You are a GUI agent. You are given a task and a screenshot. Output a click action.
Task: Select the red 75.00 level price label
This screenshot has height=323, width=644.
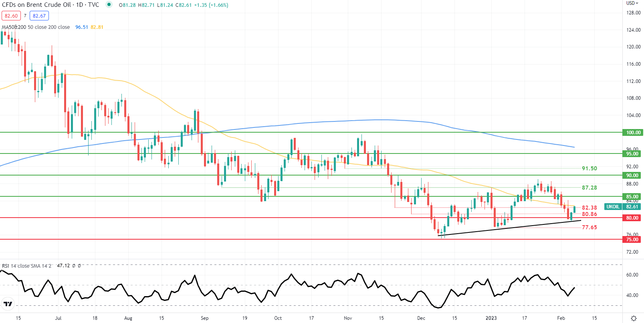(x=632, y=240)
